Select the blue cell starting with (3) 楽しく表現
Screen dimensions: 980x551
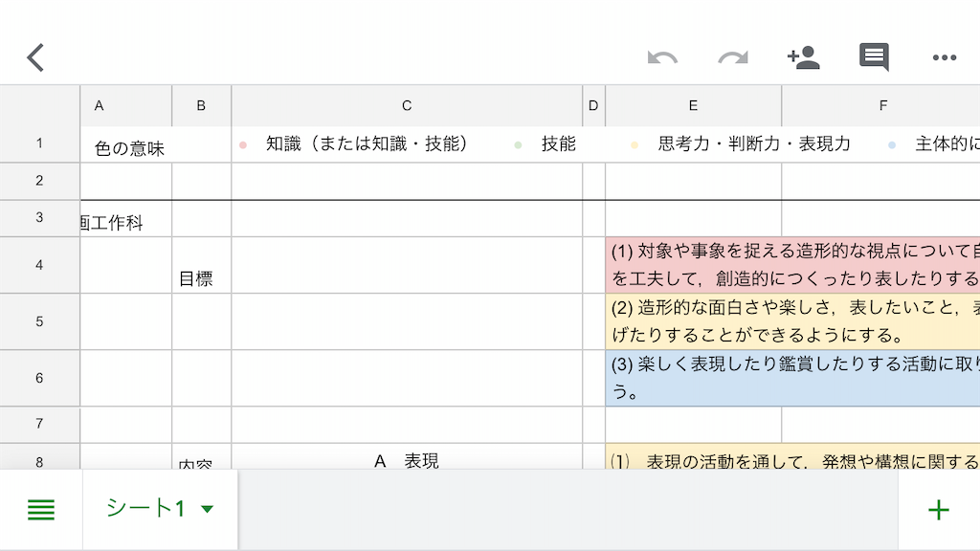[792, 378]
